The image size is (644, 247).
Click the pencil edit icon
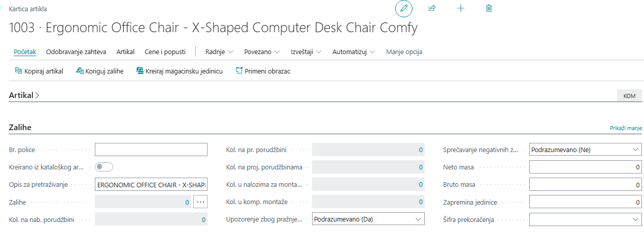[404, 9]
